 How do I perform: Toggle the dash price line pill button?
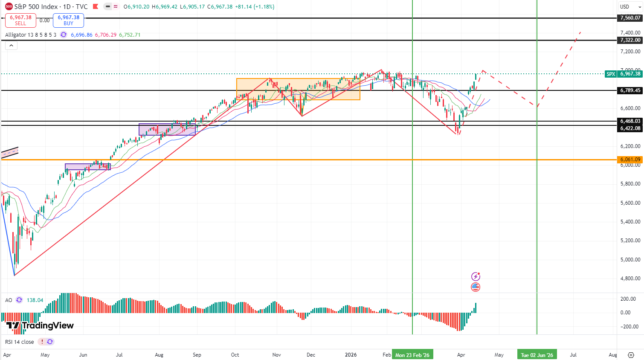point(108,7)
